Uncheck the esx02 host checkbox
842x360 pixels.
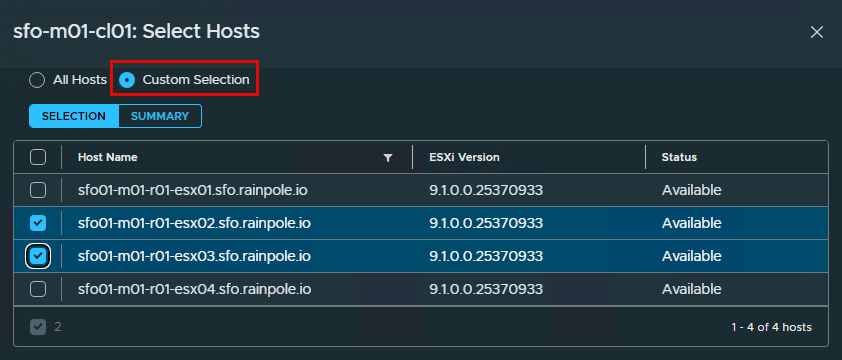[x=38, y=223]
